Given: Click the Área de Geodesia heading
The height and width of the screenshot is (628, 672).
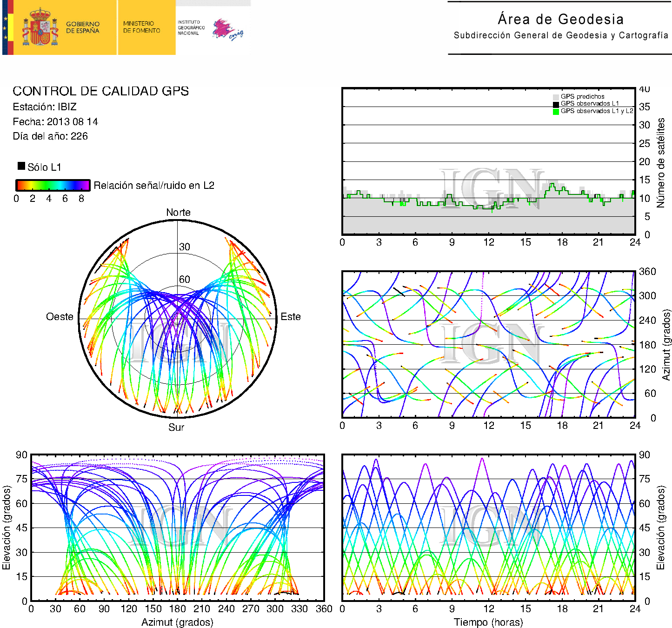Looking at the screenshot, I should (x=560, y=20).
